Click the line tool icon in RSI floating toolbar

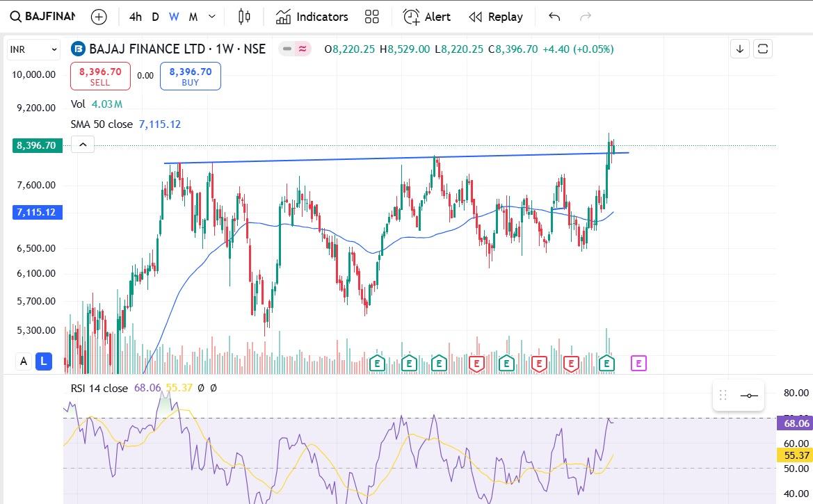[749, 396]
